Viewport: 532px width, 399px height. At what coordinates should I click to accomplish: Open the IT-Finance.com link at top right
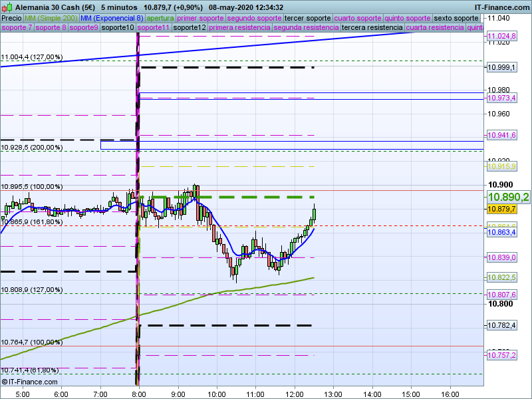click(501, 7)
